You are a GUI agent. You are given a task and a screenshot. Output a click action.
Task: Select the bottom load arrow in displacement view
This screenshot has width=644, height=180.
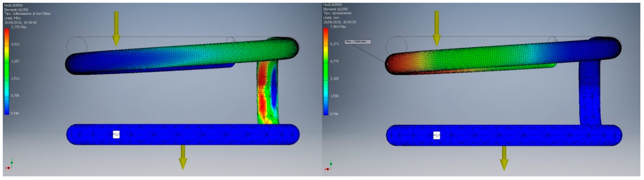coord(504,158)
